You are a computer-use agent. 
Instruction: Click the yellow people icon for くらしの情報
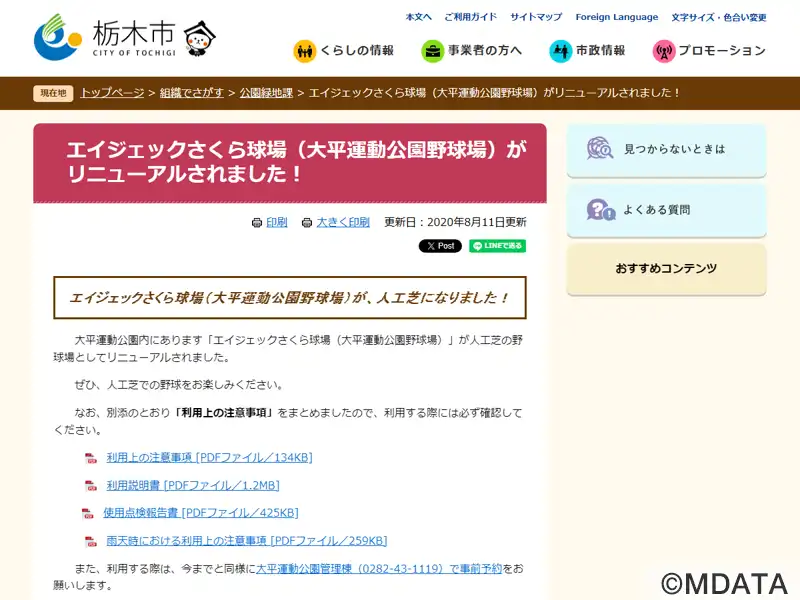coord(305,52)
